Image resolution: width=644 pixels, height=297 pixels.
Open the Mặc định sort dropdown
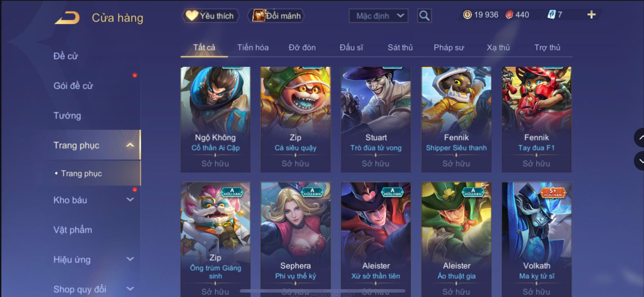[378, 16]
